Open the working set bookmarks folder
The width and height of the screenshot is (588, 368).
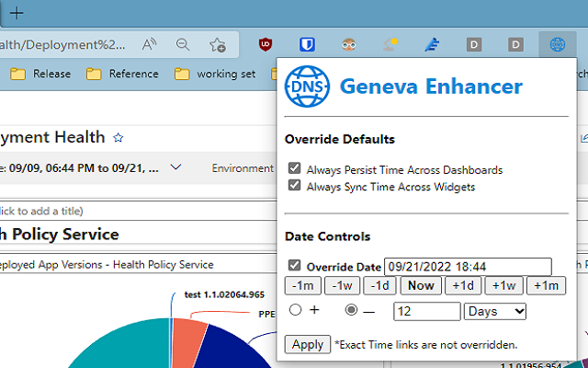(x=215, y=74)
